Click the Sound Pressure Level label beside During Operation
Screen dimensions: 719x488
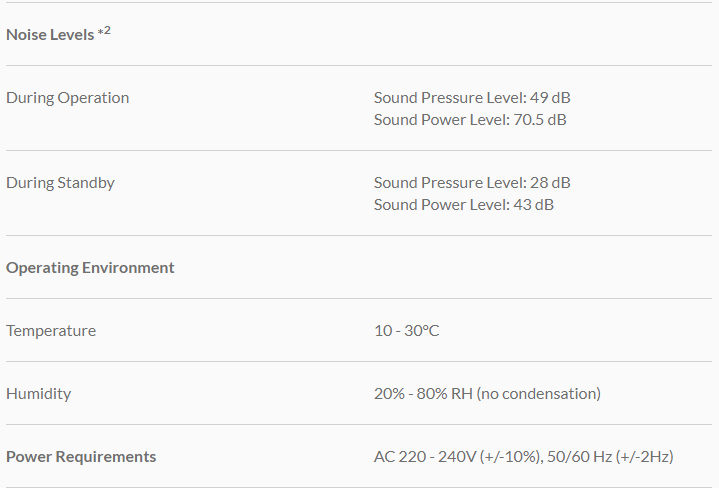[x=448, y=98]
